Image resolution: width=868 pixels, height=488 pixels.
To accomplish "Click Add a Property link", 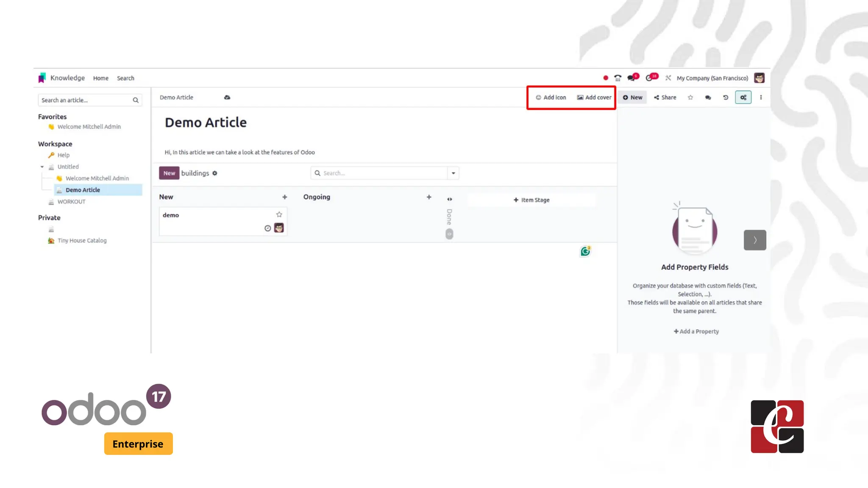I will click(x=696, y=332).
